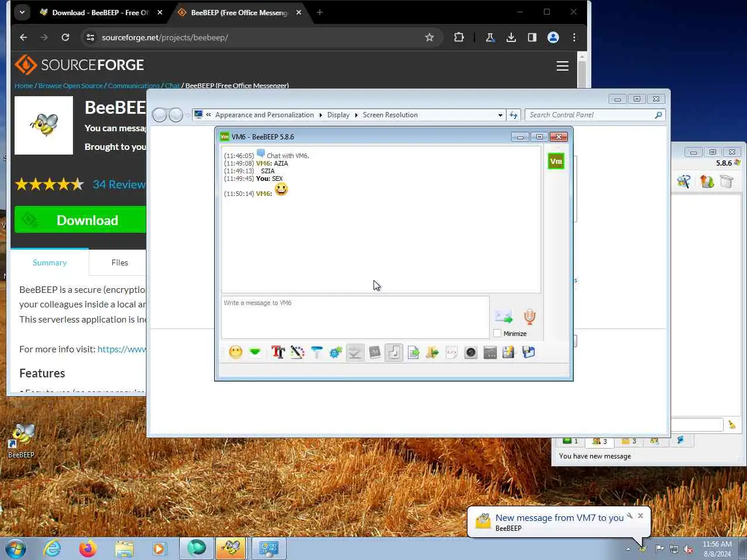Click the Browse Open Source breadcrumb link
This screenshot has height=560, width=747.
[71, 86]
